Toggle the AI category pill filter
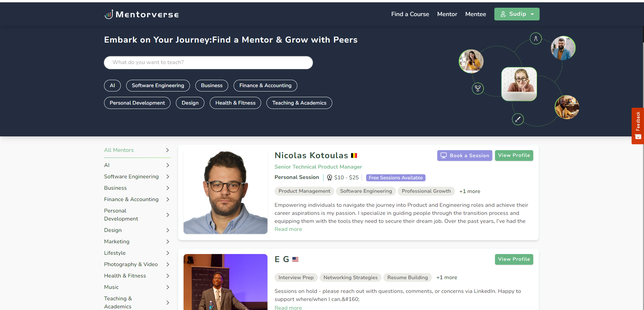The image size is (644, 310). (x=112, y=85)
